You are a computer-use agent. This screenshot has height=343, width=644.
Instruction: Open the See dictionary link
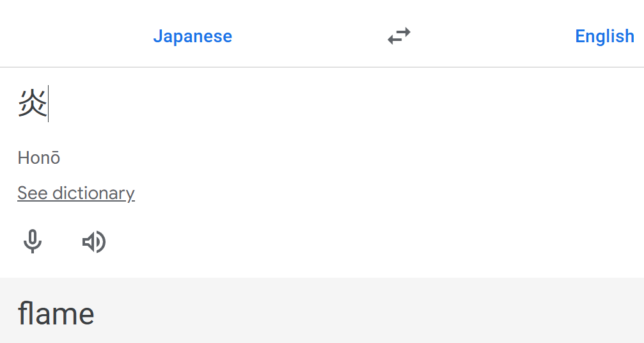76,193
